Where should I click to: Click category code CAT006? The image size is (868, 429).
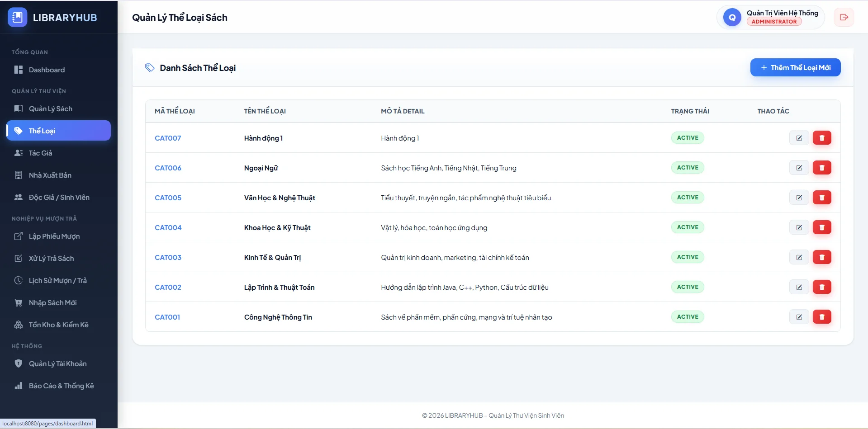click(168, 168)
